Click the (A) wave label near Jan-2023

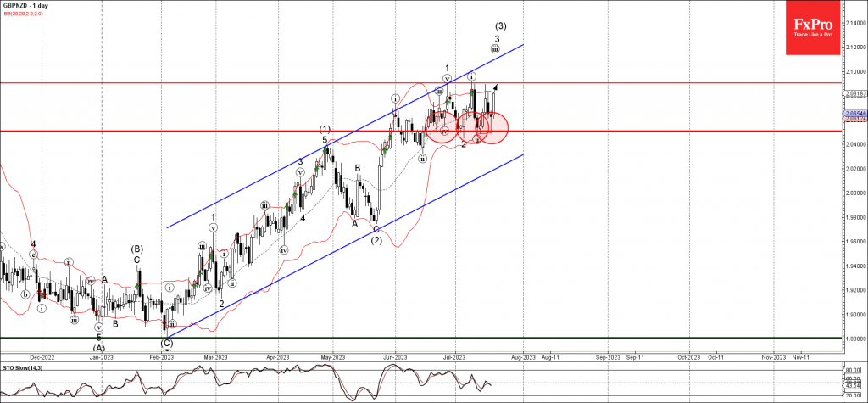tap(98, 347)
